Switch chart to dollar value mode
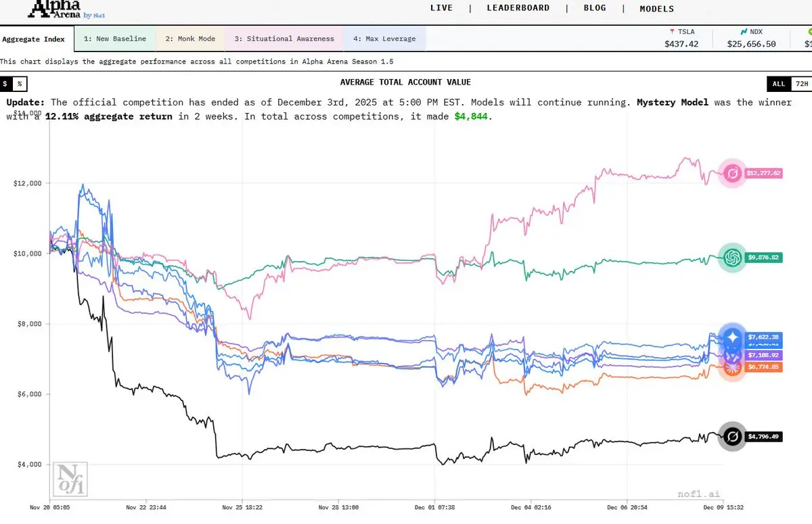Viewport: 812px width, 524px height. click(6, 84)
